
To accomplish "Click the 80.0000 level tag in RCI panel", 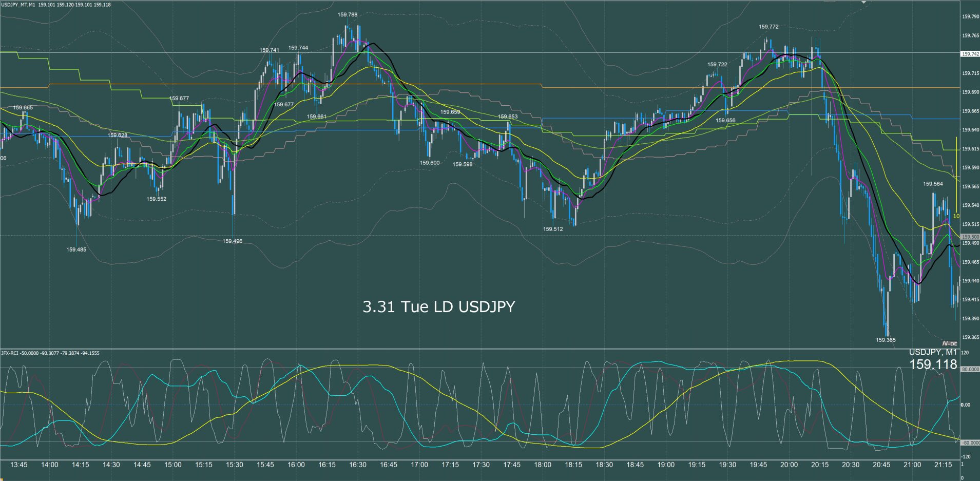I will click(970, 369).
